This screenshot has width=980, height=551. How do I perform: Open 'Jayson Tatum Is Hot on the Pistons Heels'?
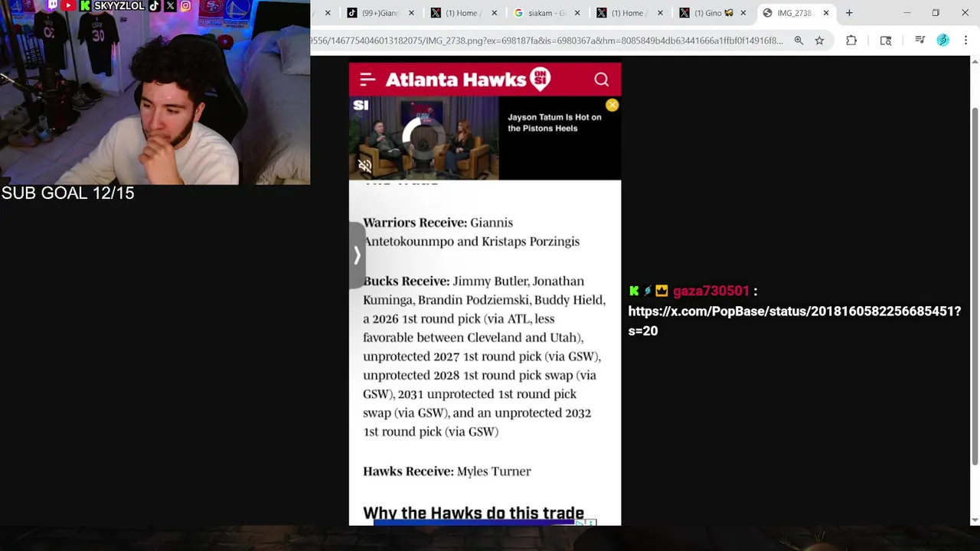(554, 122)
